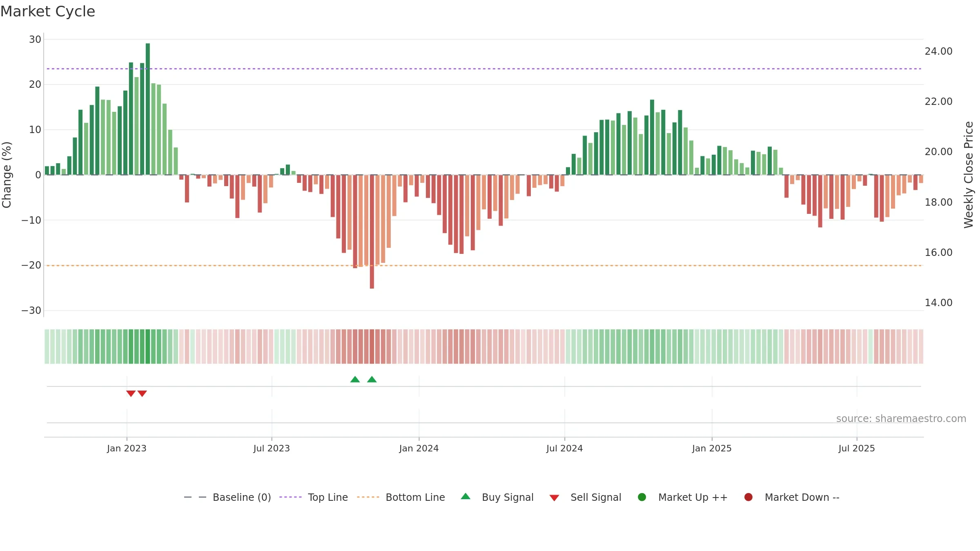Click the Market Down -- red circle icon
This screenshot has height=551, width=980.
click(x=748, y=497)
